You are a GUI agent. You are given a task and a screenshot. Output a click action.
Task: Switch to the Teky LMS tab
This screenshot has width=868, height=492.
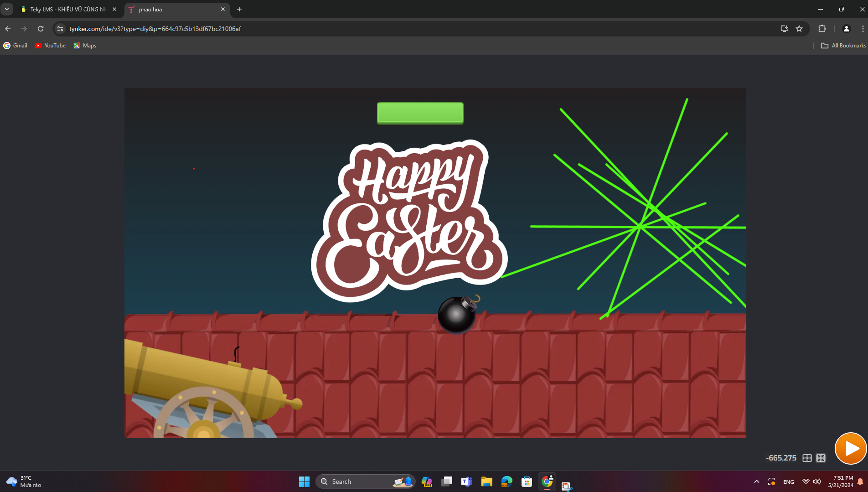[68, 9]
